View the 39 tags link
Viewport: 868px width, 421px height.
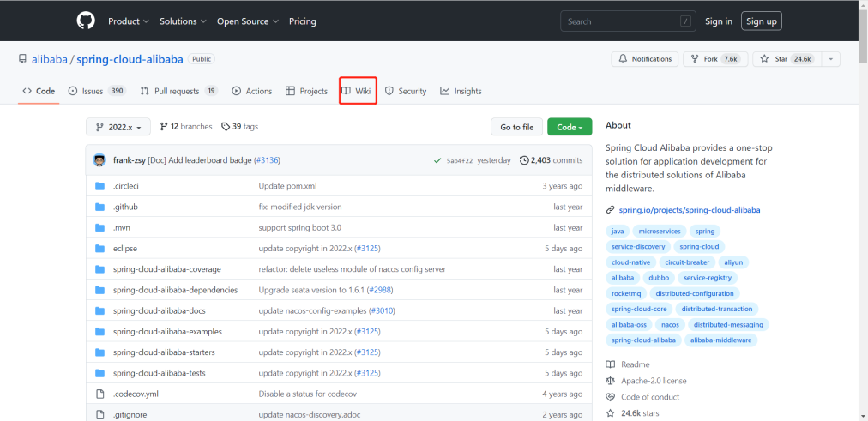pyautogui.click(x=239, y=127)
